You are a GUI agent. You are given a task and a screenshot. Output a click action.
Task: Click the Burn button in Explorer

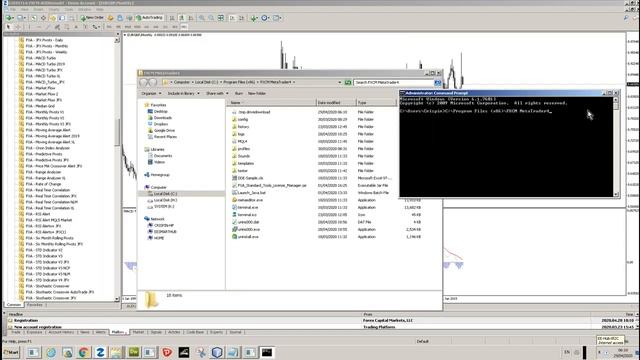[239, 93]
